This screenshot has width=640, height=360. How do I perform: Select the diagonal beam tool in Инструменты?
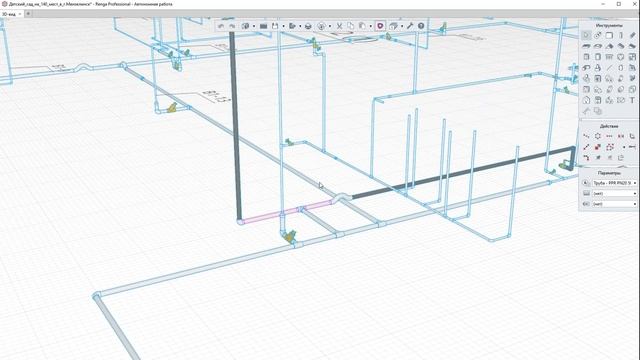click(x=632, y=36)
